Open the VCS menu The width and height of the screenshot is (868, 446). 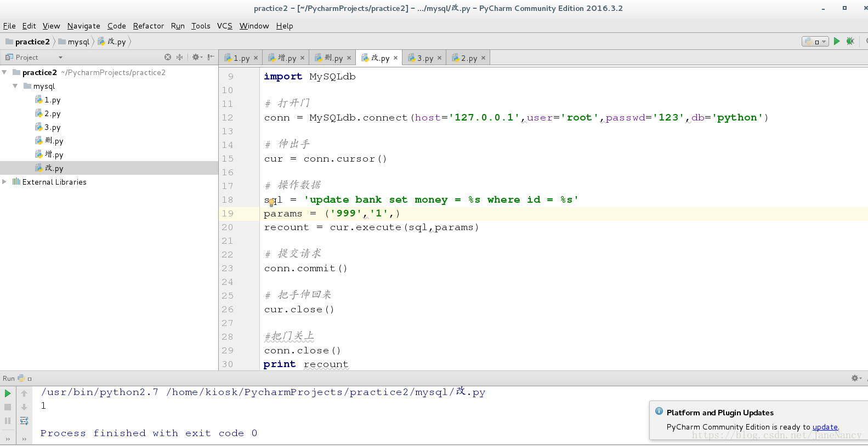[x=225, y=26]
